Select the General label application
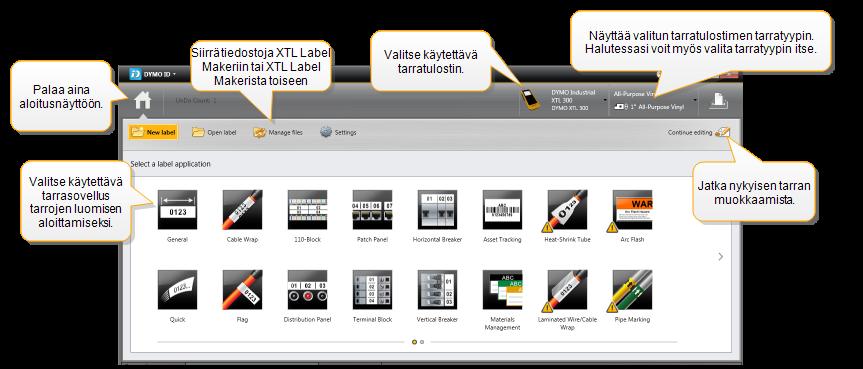 pyautogui.click(x=177, y=210)
